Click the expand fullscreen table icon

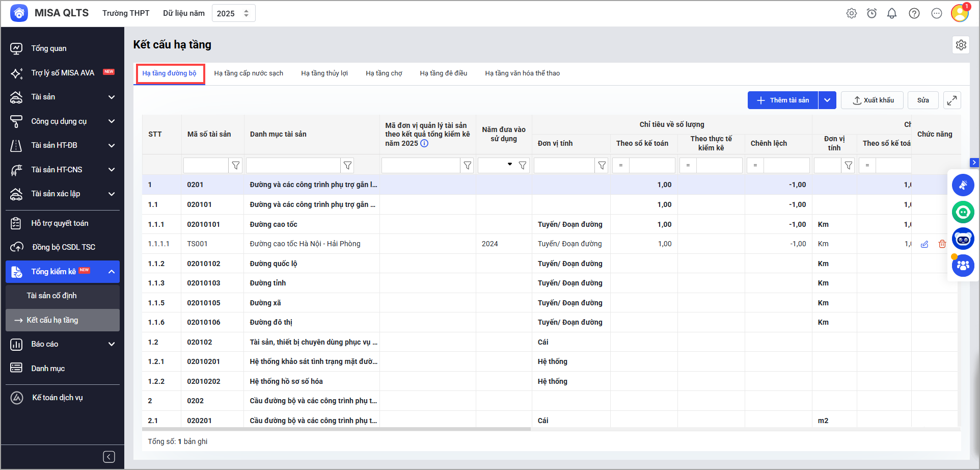951,100
